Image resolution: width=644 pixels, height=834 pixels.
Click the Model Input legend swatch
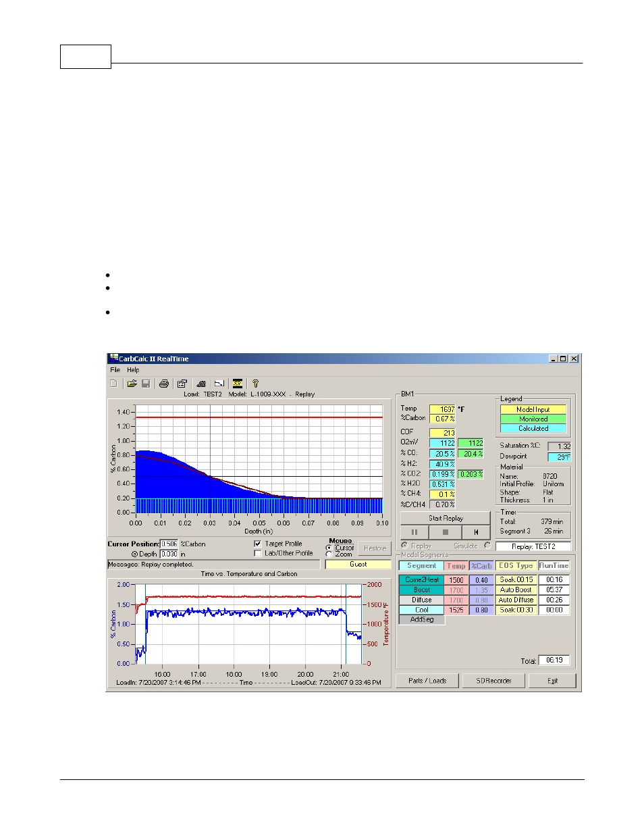coord(533,409)
